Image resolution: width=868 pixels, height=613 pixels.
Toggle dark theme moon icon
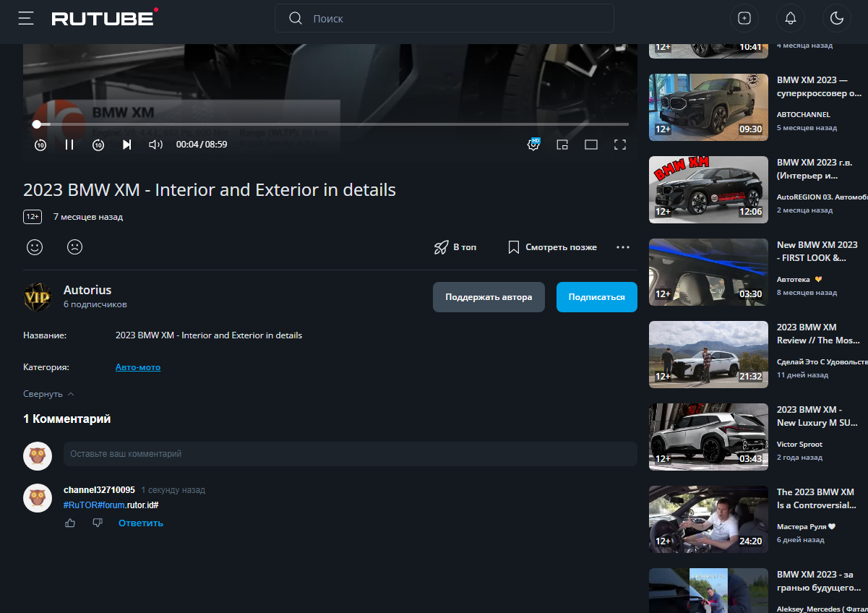point(837,18)
